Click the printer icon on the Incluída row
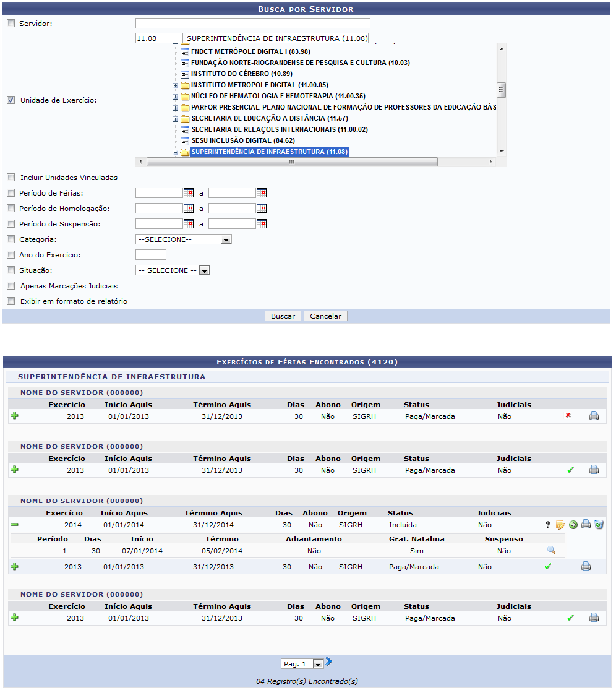The height and width of the screenshot is (690, 616). (586, 524)
